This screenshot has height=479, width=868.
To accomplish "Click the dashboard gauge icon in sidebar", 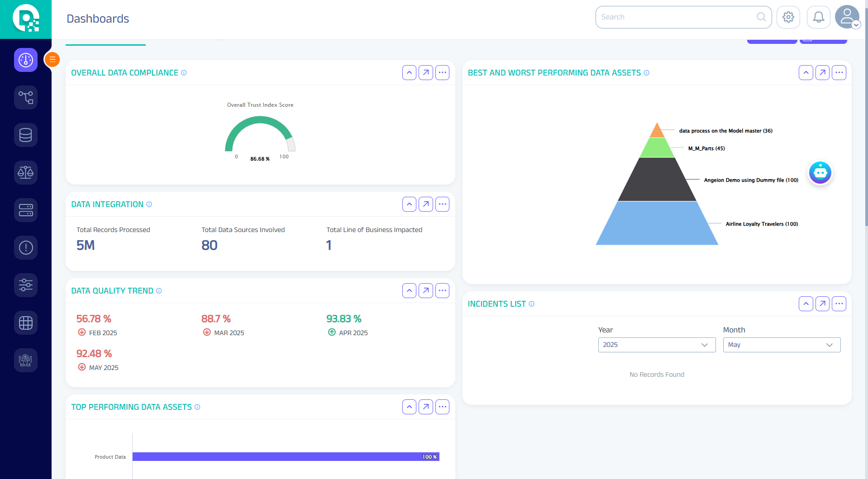I will coord(26,60).
